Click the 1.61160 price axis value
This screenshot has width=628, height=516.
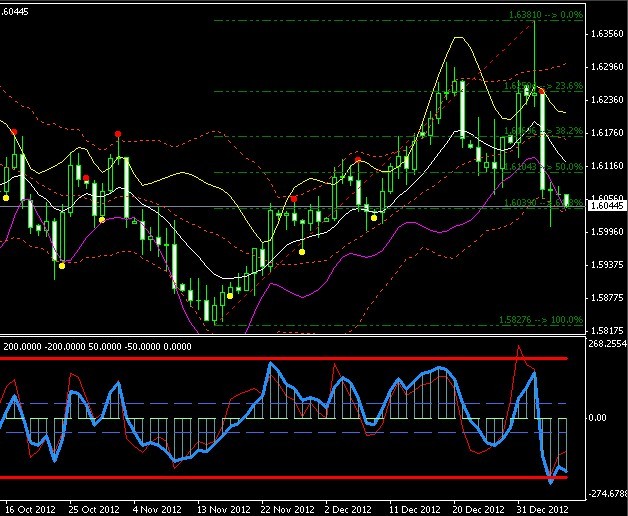click(x=607, y=165)
